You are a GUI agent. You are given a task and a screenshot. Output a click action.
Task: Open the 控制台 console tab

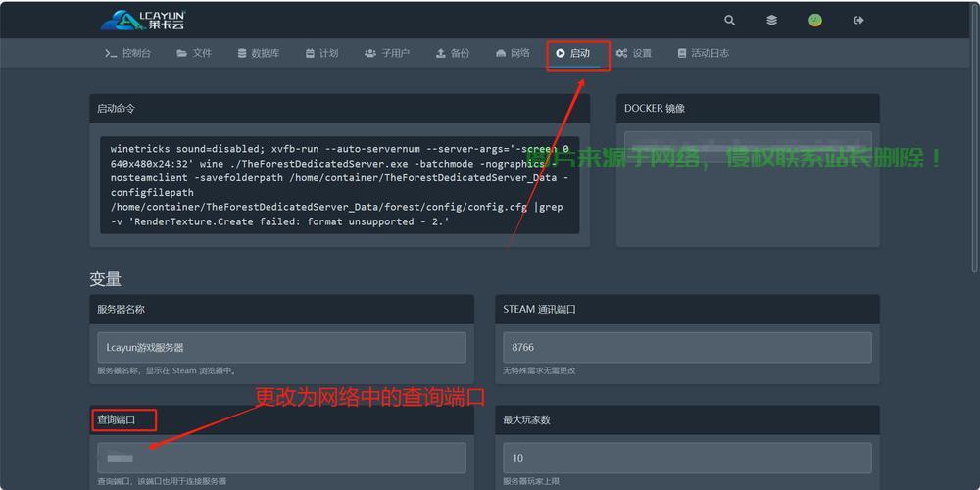click(127, 53)
